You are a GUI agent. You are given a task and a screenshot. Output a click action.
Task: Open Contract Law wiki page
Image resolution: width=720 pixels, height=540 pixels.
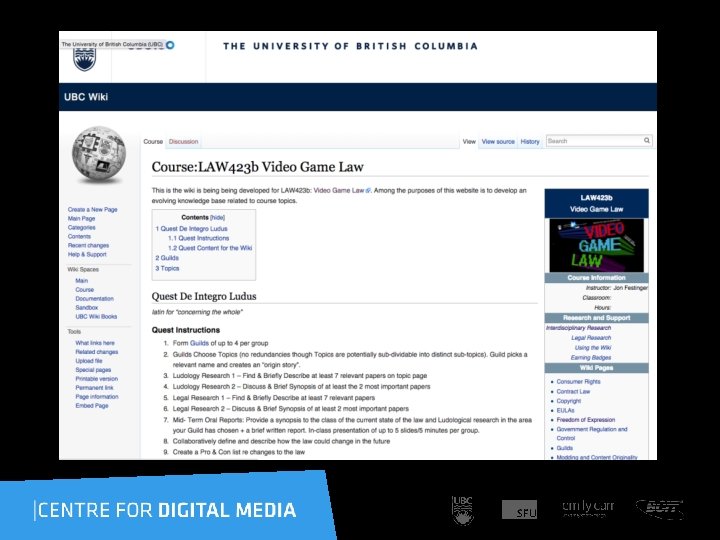(x=573, y=391)
